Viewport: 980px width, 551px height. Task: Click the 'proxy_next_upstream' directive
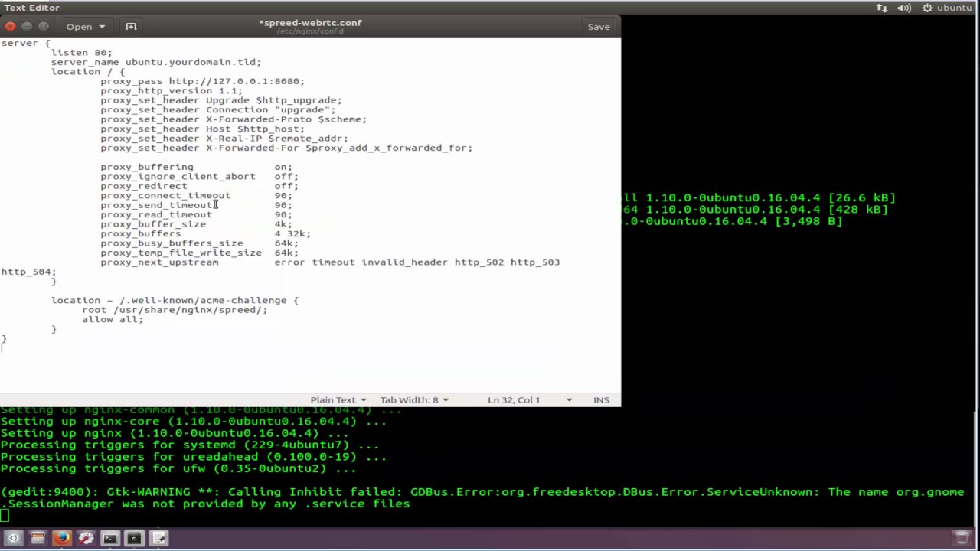pyautogui.click(x=159, y=262)
